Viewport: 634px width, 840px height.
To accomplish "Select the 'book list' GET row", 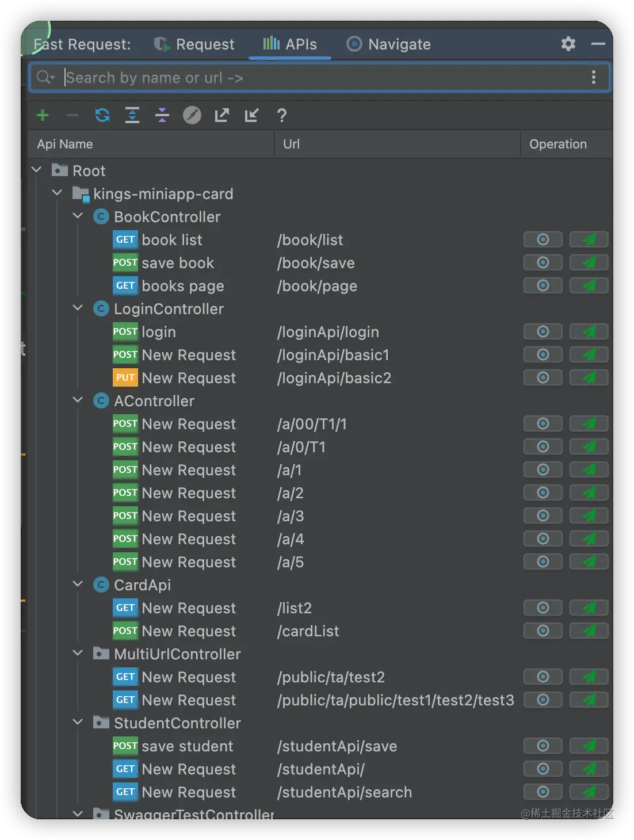I will coord(320,239).
